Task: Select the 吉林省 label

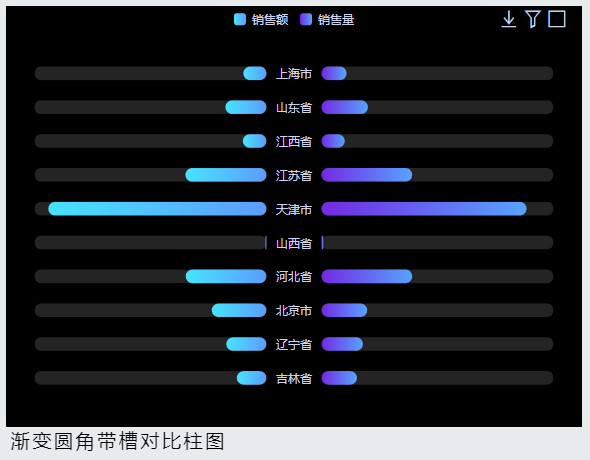Action: (294, 378)
